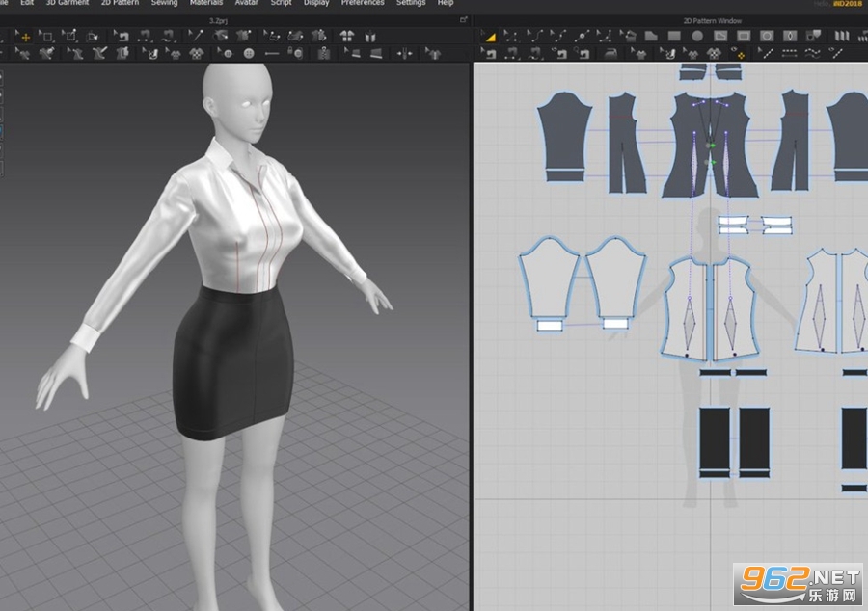
Task: Pop out the 3D window using corner icon
Action: pos(463,20)
